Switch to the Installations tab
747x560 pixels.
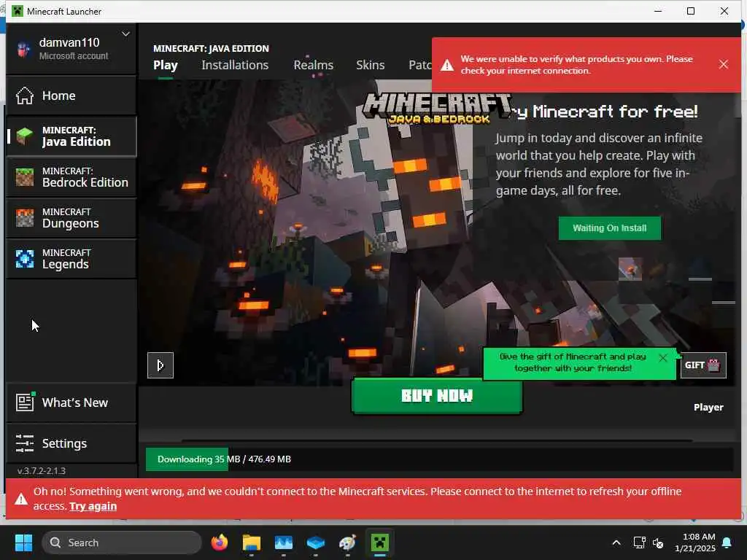click(235, 65)
